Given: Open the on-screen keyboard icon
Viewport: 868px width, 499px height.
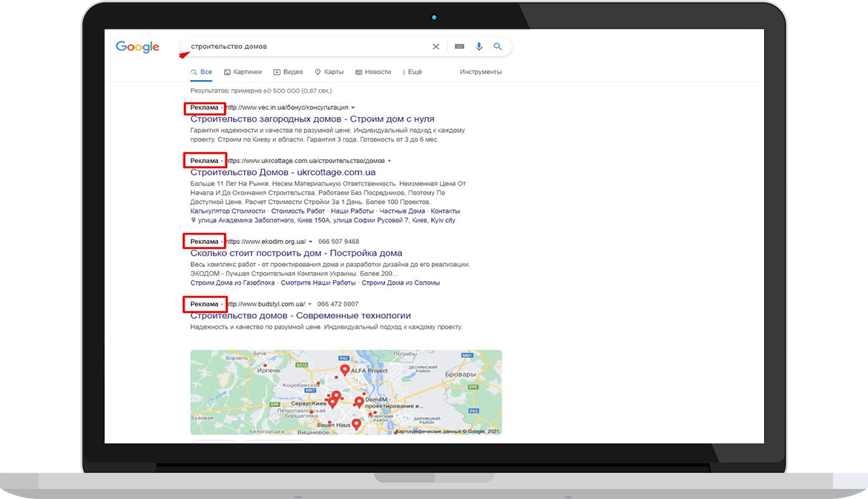Looking at the screenshot, I should [x=459, y=46].
